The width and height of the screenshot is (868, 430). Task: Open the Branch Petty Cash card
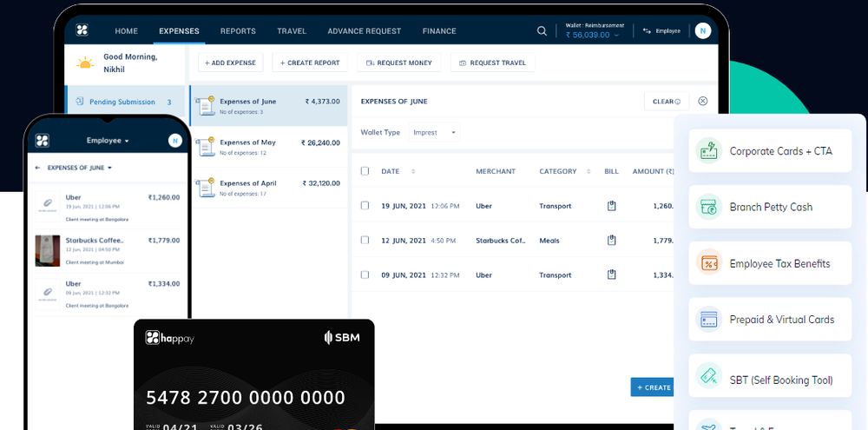(770, 207)
